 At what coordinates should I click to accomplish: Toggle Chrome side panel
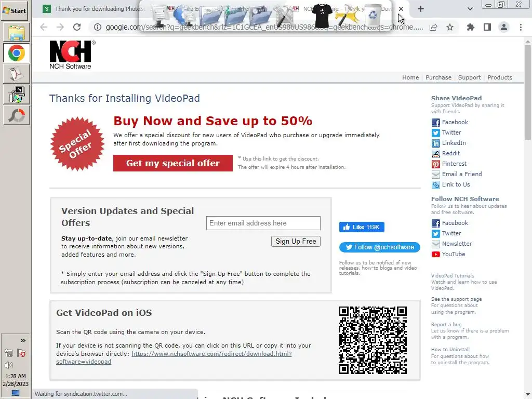pyautogui.click(x=487, y=27)
